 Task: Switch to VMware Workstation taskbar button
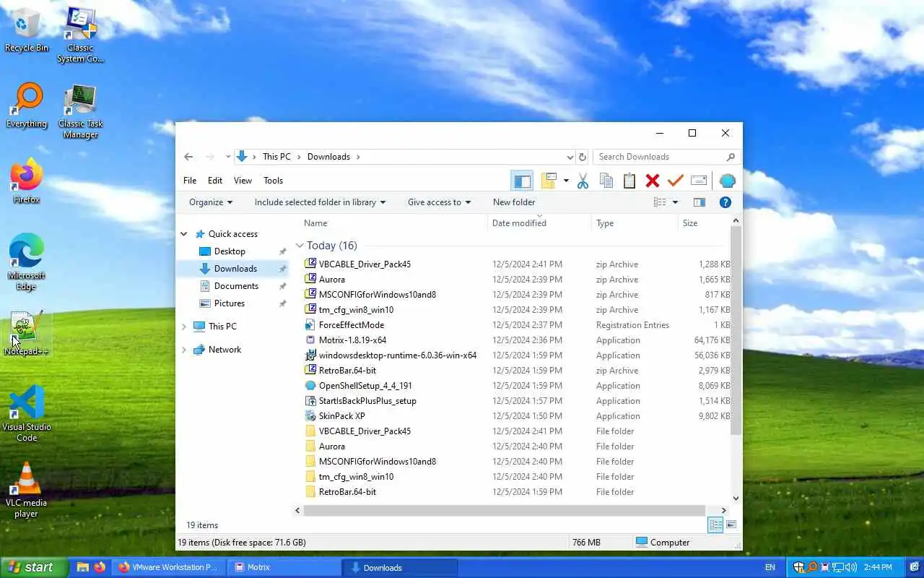pyautogui.click(x=167, y=567)
